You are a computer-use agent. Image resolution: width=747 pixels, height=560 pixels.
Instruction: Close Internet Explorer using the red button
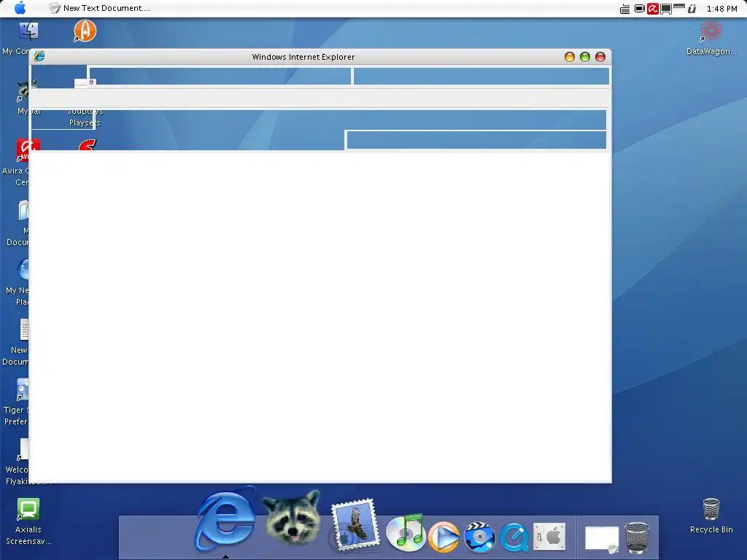600,57
